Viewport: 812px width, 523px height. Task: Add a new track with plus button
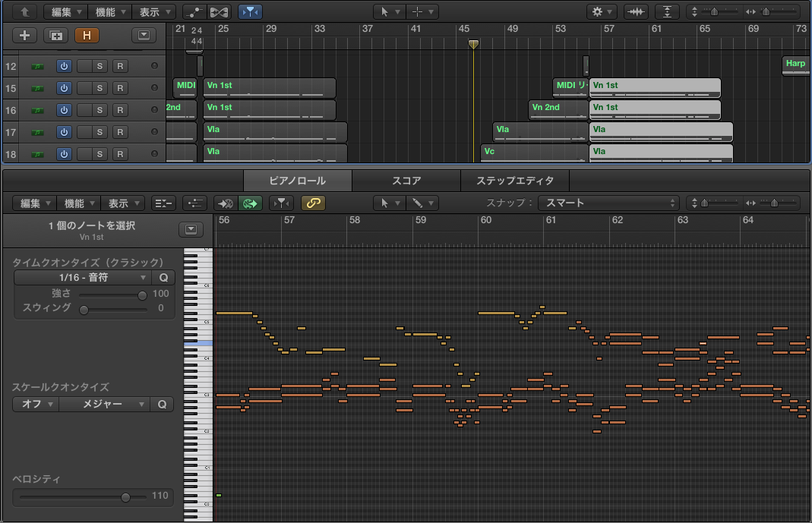click(24, 35)
